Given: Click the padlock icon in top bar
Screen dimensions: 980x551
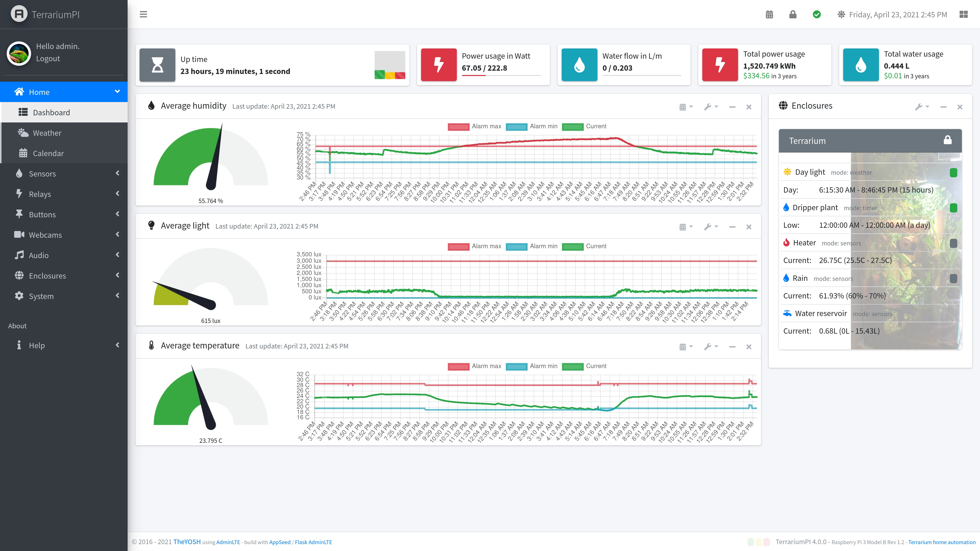Looking at the screenshot, I should [792, 15].
